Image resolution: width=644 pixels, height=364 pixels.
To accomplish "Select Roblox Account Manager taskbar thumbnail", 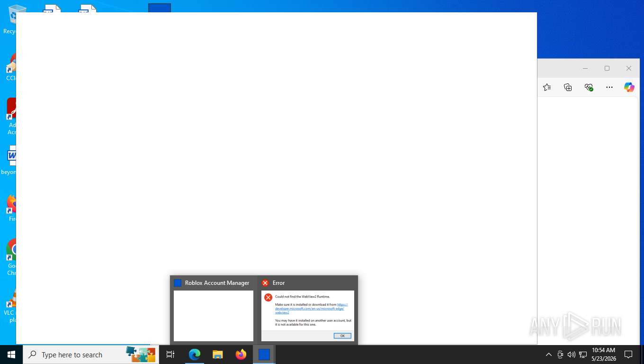I will coord(214,310).
